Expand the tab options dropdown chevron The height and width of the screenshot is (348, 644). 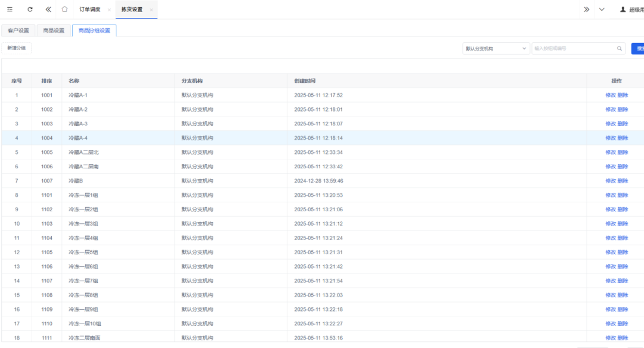point(602,10)
